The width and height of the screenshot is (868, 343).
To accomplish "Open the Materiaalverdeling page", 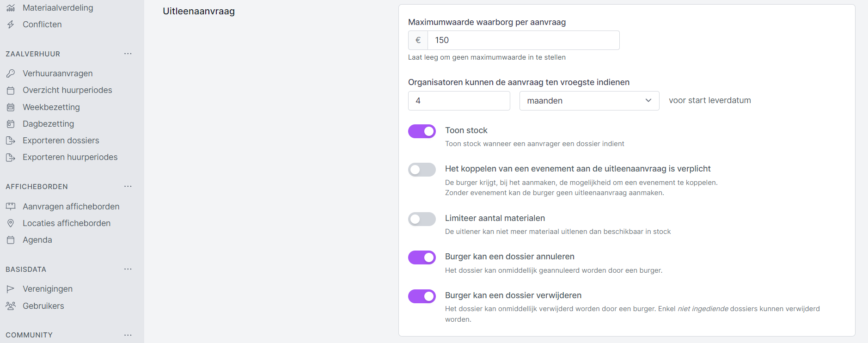I will tap(58, 8).
